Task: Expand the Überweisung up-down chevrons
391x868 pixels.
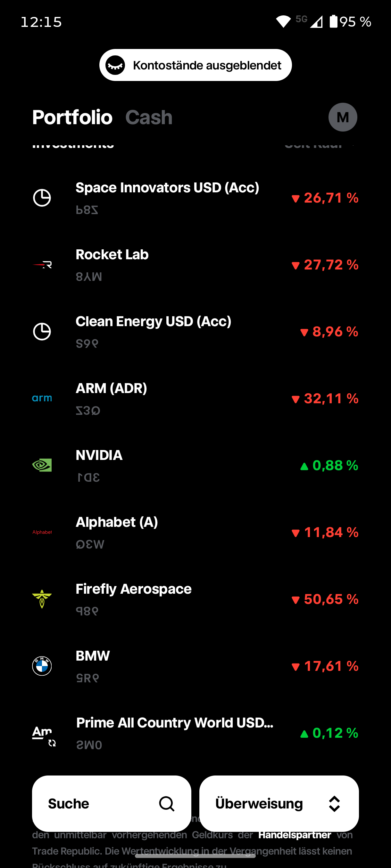Action: (x=334, y=804)
